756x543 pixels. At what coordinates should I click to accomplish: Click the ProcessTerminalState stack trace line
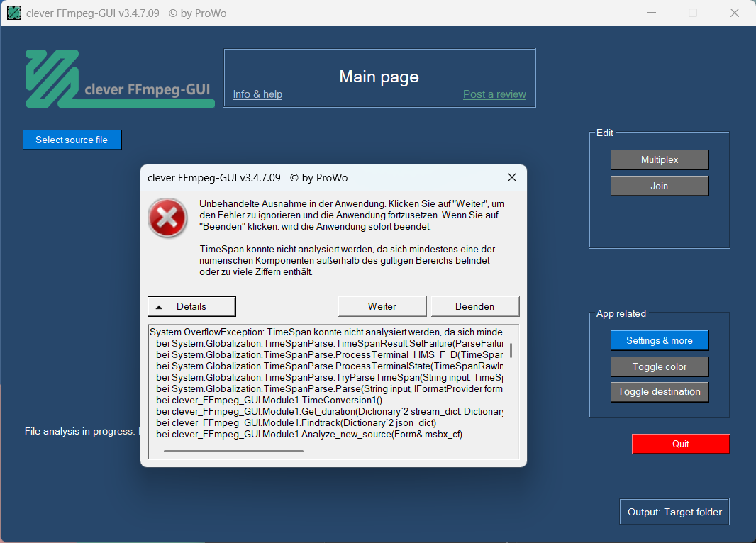coord(329,366)
